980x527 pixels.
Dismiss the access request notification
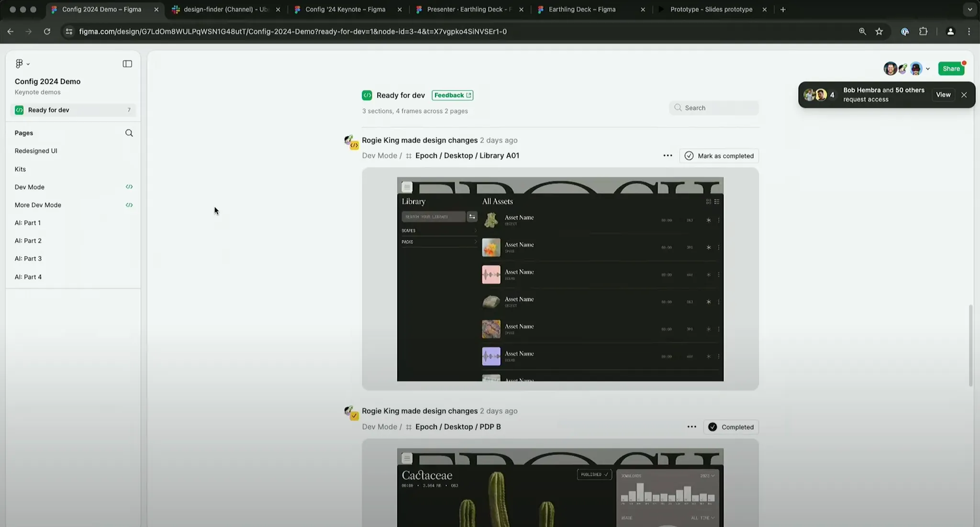click(964, 95)
